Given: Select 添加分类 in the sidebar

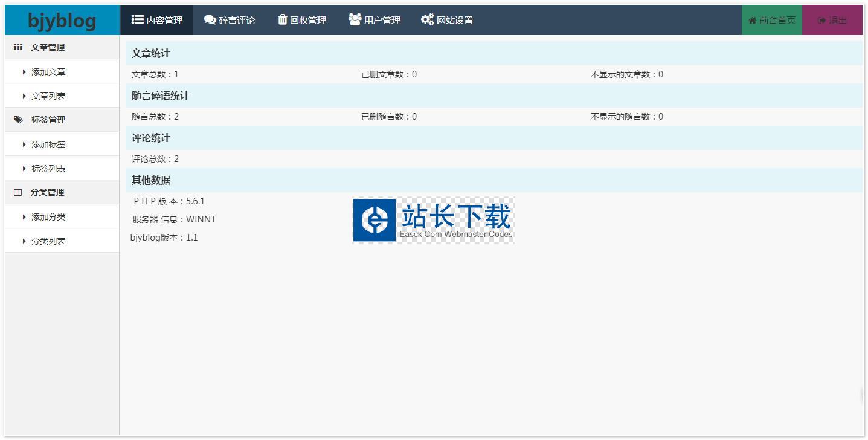Looking at the screenshot, I should click(x=48, y=217).
